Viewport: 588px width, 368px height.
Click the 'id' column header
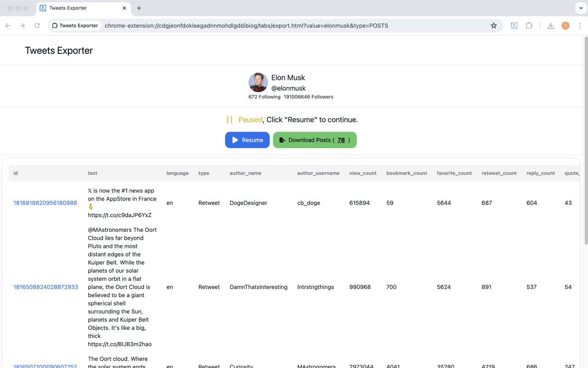[x=16, y=173]
